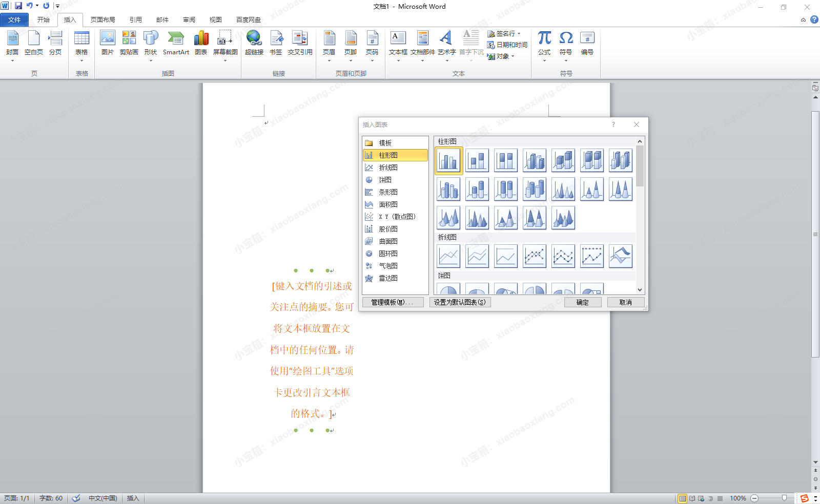Switch to the page layout (页面布局) tab
820x504 pixels.
click(102, 19)
